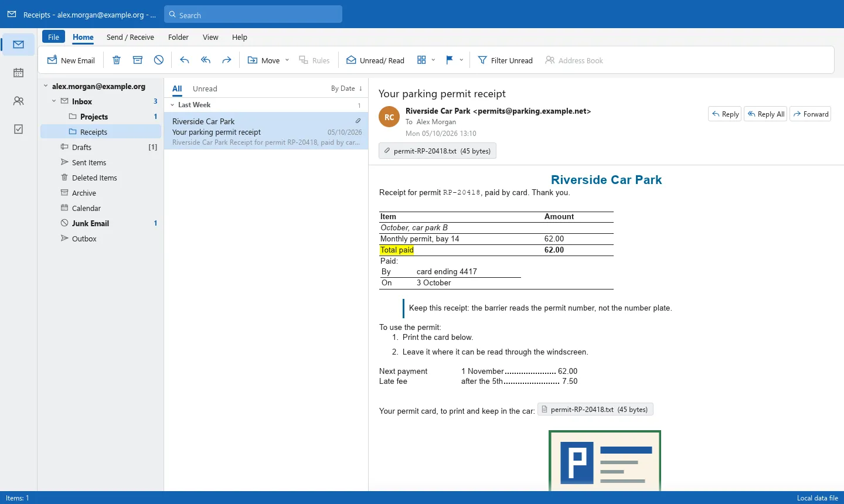Show the Unread tab in the message list
Image resolution: width=844 pixels, height=504 pixels.
click(x=205, y=88)
